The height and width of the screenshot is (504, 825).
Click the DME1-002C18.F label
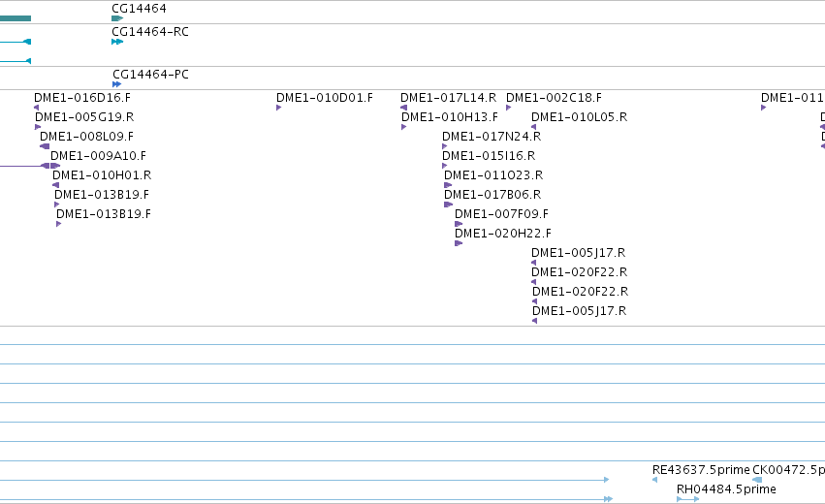coord(554,98)
